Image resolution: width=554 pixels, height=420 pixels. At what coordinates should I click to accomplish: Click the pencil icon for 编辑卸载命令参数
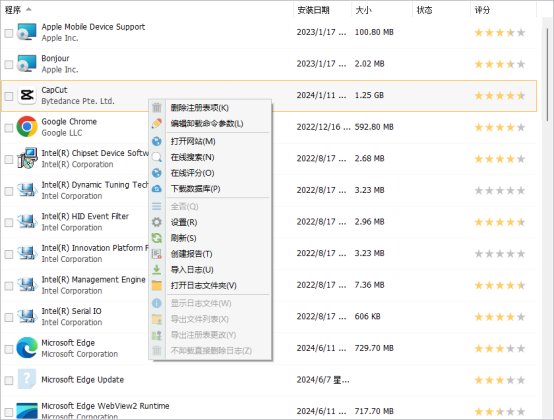click(x=157, y=124)
